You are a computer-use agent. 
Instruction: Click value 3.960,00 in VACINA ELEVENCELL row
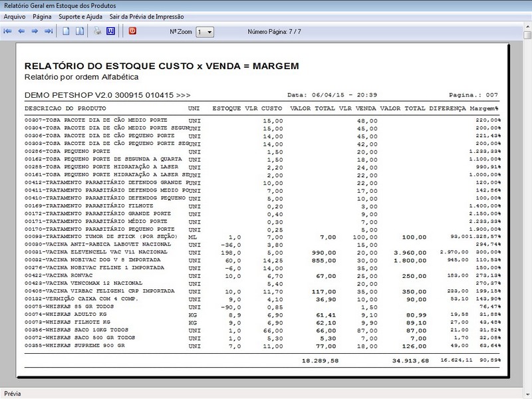coord(410,253)
